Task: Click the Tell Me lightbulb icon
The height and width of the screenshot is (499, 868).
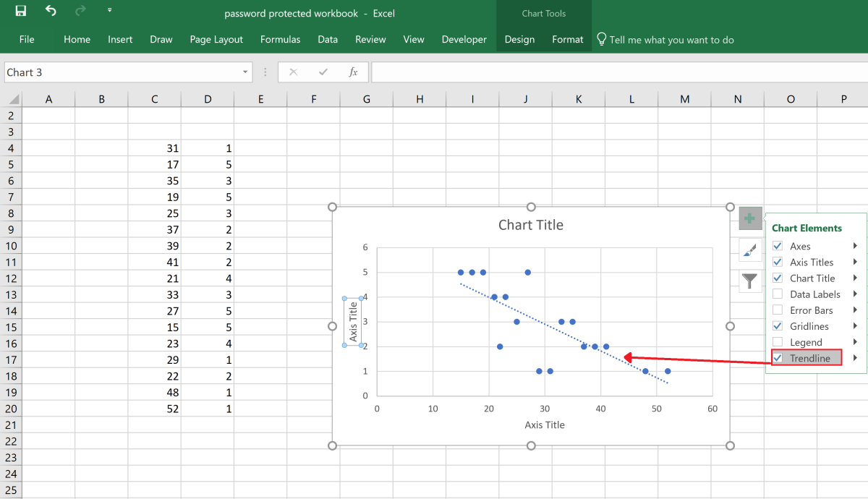Action: (601, 39)
